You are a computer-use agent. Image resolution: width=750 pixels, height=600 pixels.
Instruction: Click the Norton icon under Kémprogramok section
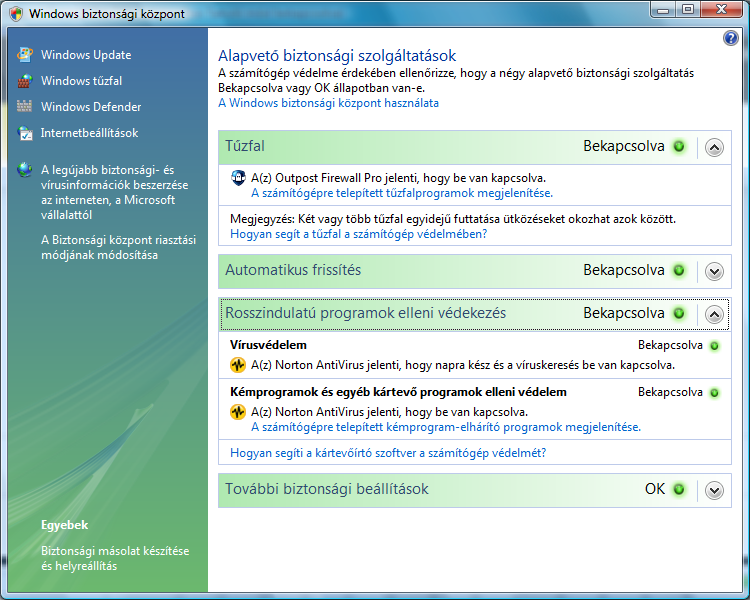pyautogui.click(x=238, y=412)
